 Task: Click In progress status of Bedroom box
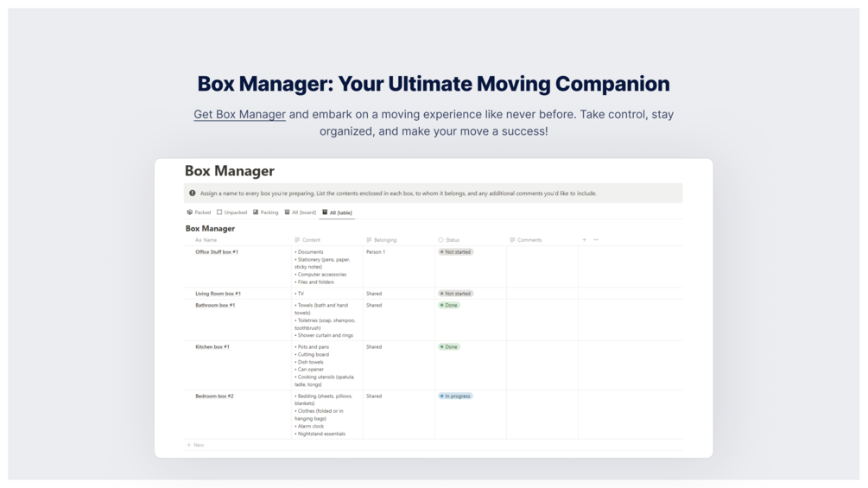[455, 396]
